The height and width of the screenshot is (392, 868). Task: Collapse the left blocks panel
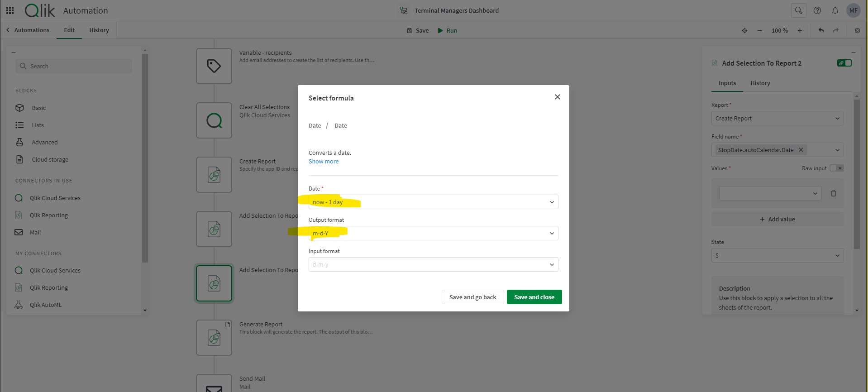tap(14, 53)
